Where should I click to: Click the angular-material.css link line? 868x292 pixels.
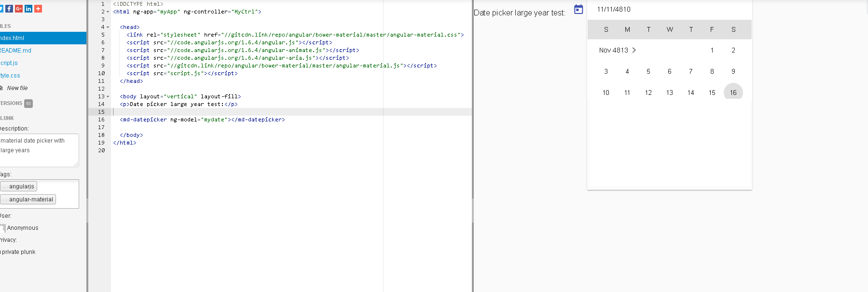click(x=295, y=35)
